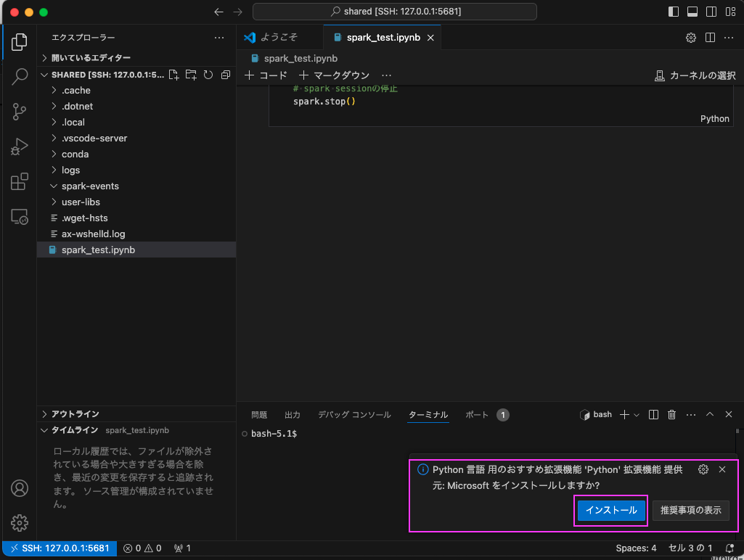
Task: Open terminal panel more actions ellipsis
Action: (x=691, y=414)
